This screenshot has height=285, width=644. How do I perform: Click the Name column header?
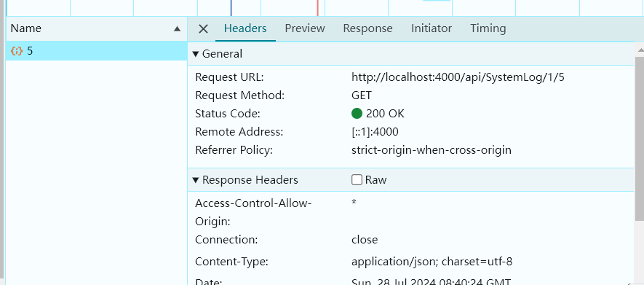pyautogui.click(x=97, y=28)
